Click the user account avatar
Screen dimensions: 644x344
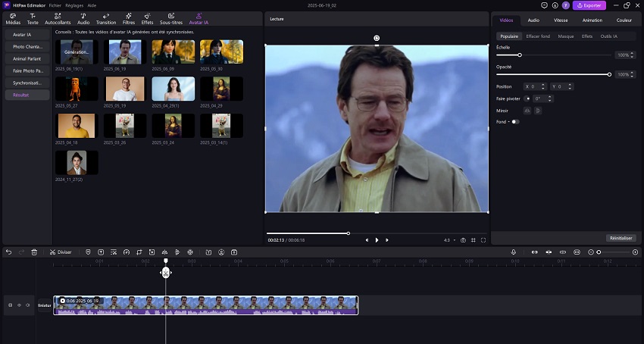[565, 5]
